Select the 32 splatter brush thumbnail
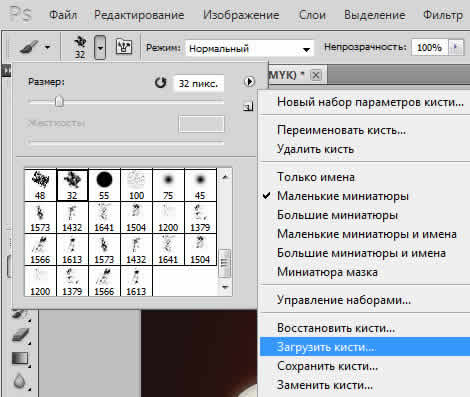Screen dimensions: 470x397 click(x=72, y=185)
